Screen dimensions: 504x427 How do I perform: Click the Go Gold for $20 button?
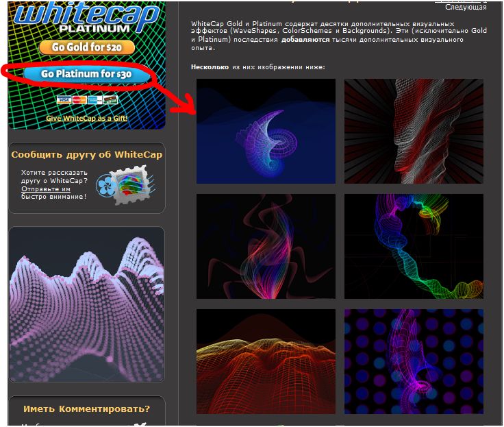click(x=87, y=47)
